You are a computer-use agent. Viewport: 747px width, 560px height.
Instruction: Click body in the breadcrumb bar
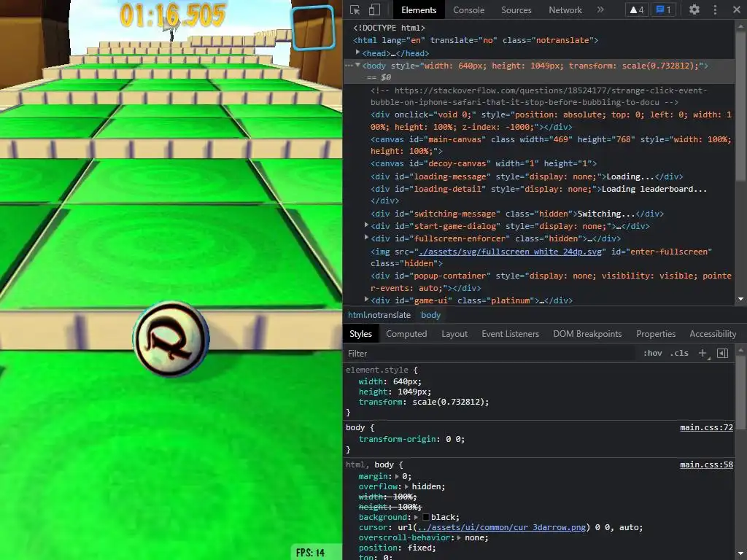430,315
